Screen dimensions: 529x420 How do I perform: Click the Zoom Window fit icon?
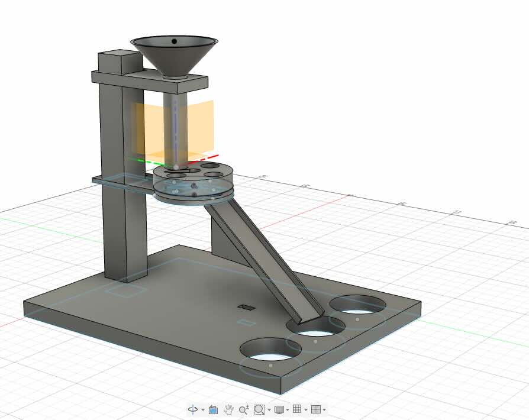point(259,409)
